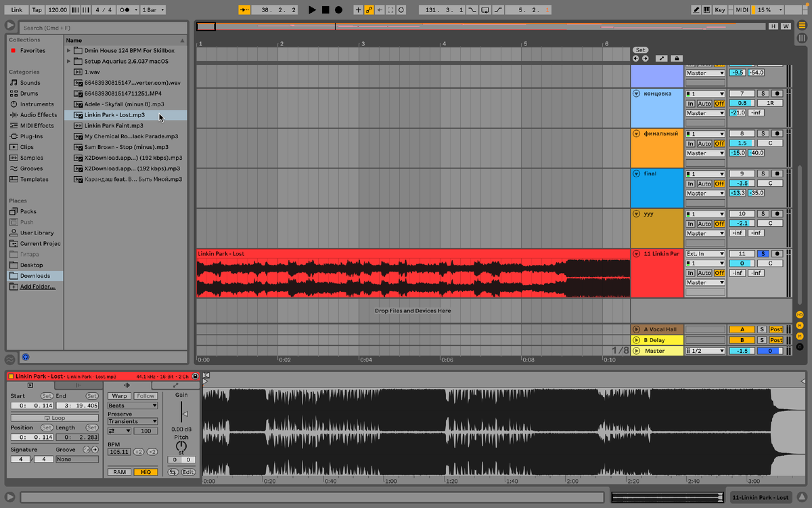Screen dimensions: 812x508
Task: Arm the Arrangement Record button
Action: point(338,10)
